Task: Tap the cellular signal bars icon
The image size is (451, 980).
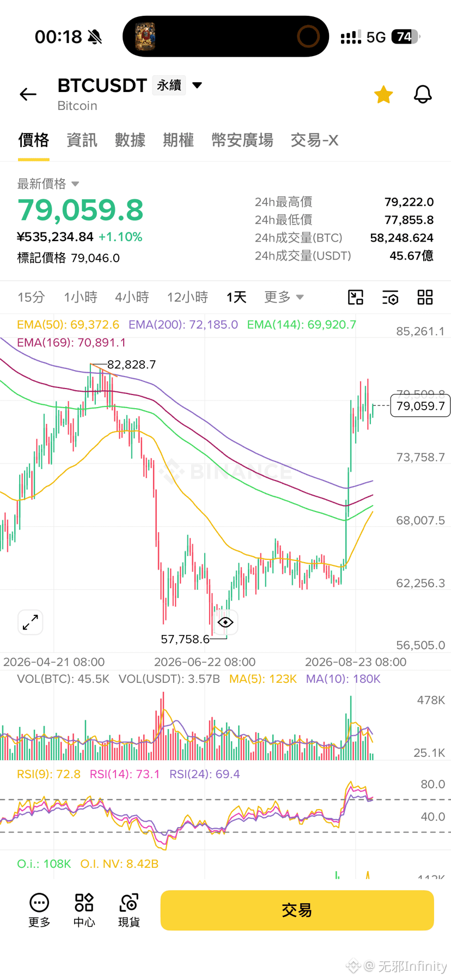Action: [351, 37]
